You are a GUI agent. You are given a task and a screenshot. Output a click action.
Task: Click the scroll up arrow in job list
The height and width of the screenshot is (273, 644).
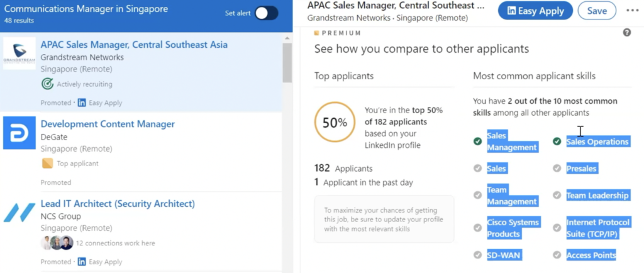[287, 38]
